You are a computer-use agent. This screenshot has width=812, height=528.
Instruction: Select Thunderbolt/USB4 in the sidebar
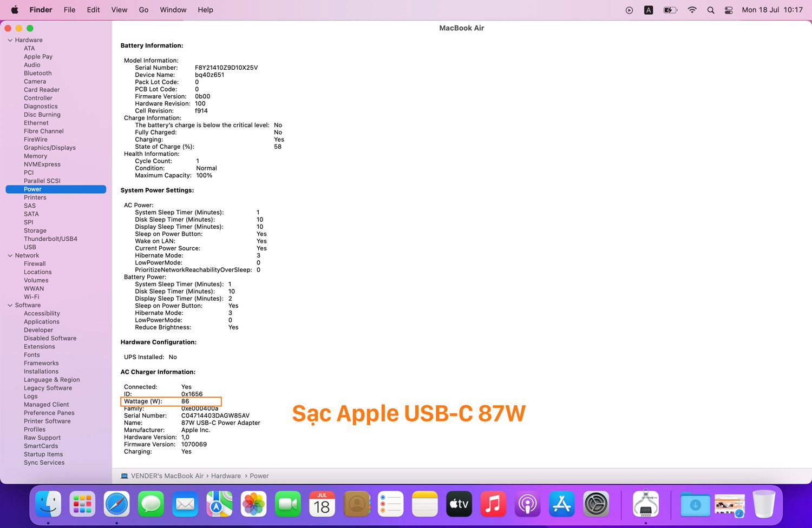pos(50,239)
